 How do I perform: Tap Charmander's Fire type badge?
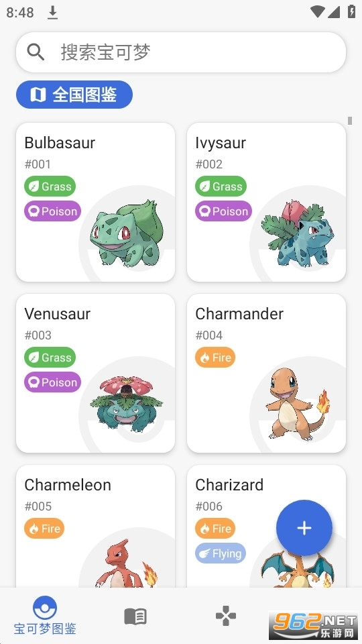click(x=215, y=358)
